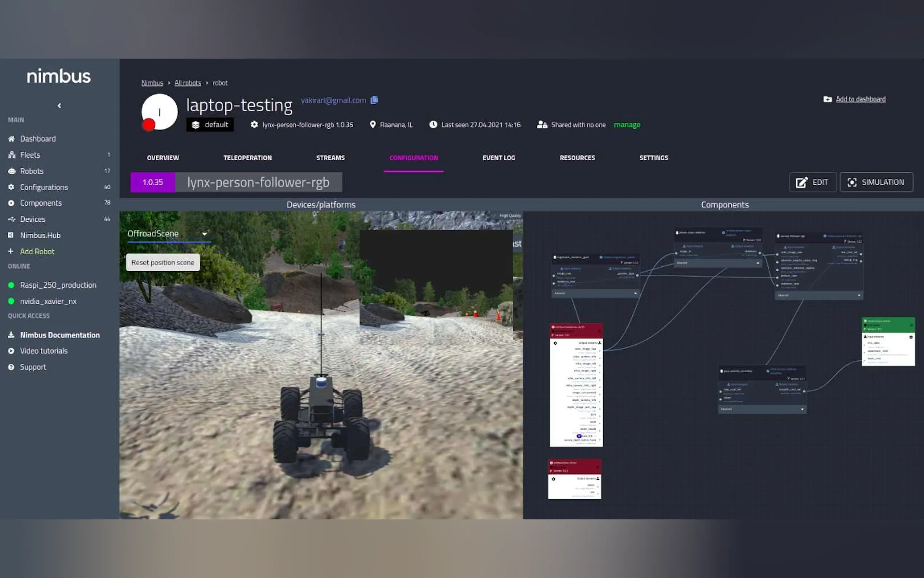Open Configurations from the sidebar
Image resolution: width=924 pixels, height=578 pixels.
point(44,187)
